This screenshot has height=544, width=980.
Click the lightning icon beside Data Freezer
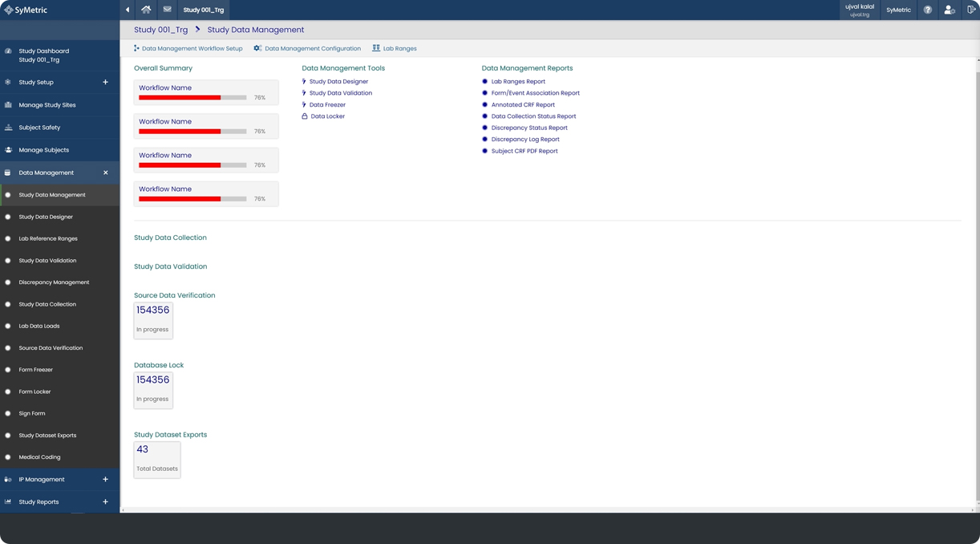point(304,104)
